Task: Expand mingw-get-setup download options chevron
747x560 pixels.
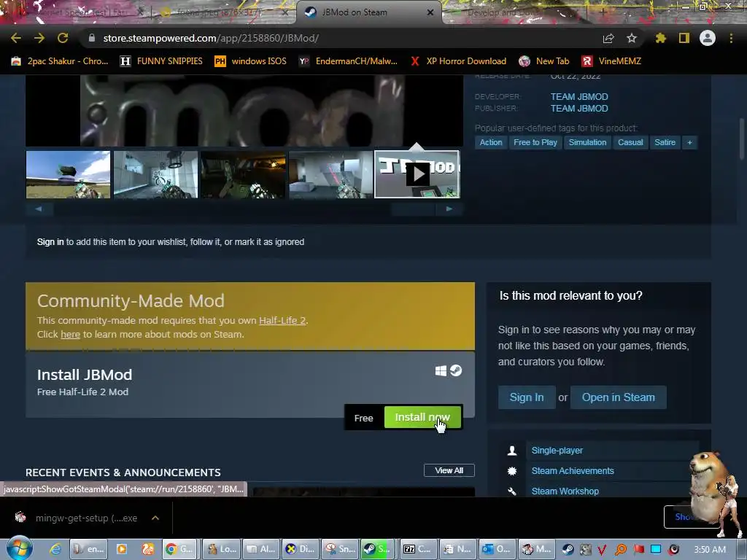Action: [x=155, y=518]
